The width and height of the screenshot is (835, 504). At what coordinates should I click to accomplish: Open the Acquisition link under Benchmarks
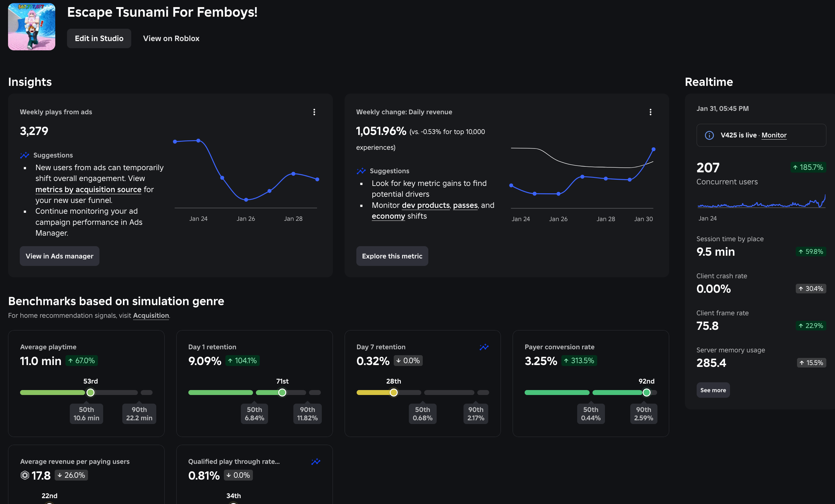click(151, 315)
